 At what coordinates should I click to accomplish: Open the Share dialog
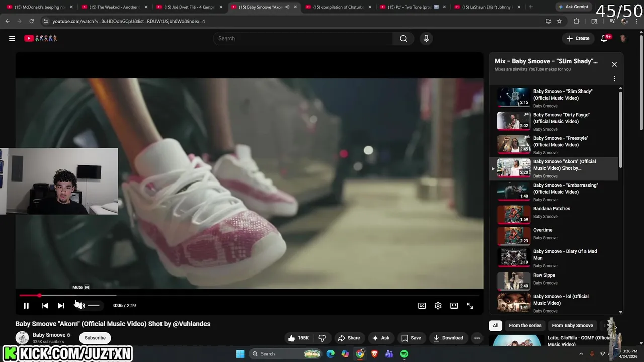coord(349,338)
